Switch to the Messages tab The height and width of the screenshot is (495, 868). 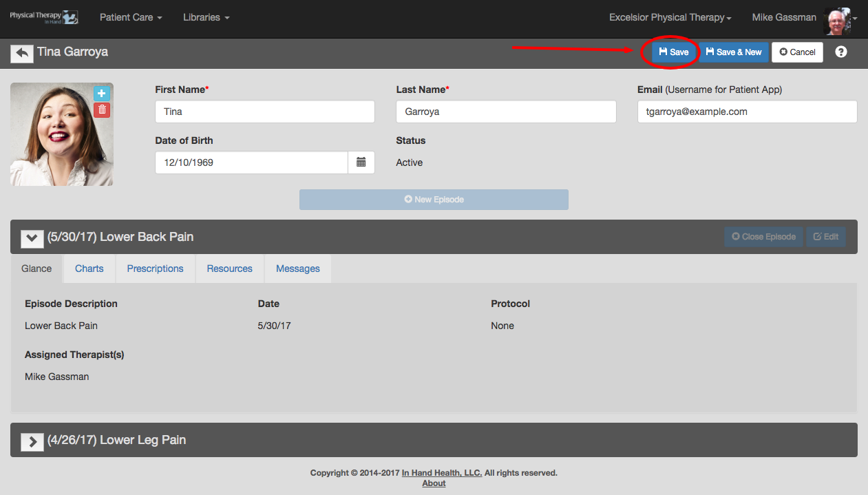click(x=297, y=268)
